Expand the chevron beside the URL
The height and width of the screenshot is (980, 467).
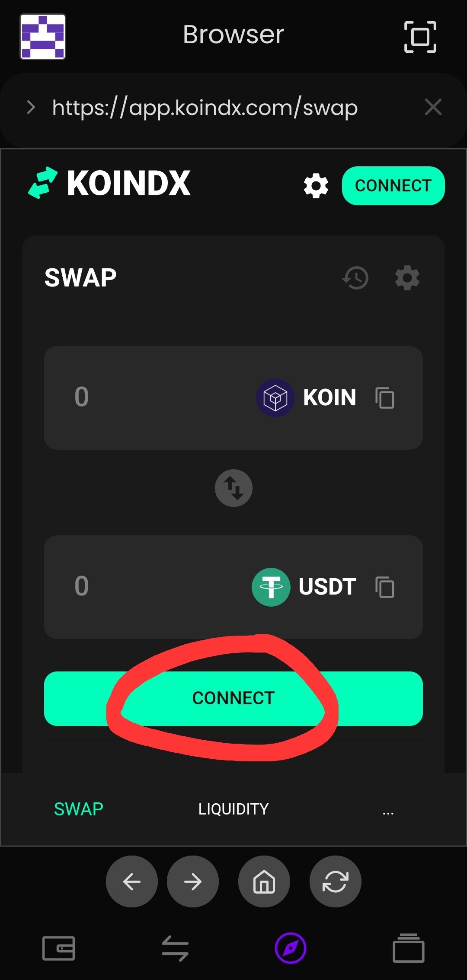pyautogui.click(x=31, y=107)
